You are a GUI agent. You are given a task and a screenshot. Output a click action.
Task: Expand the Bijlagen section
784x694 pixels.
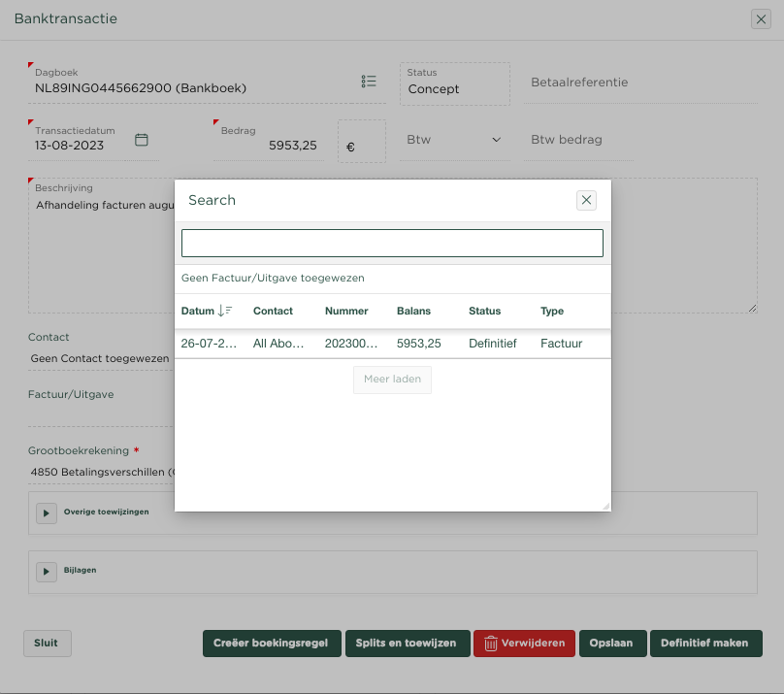click(x=47, y=572)
